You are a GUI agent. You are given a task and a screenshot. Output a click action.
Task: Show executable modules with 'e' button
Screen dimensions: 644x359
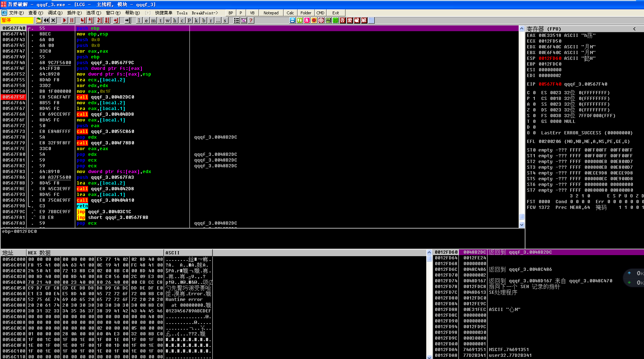coord(146,20)
